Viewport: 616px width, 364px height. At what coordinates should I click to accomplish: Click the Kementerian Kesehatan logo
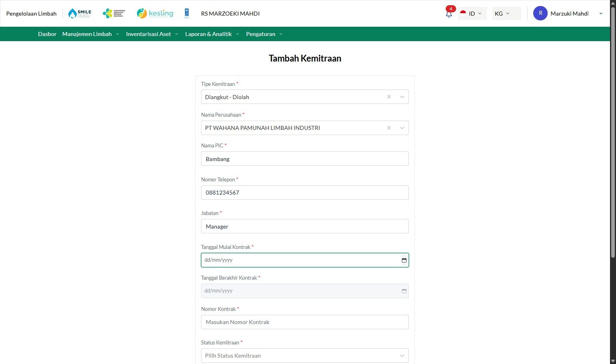pyautogui.click(x=114, y=14)
